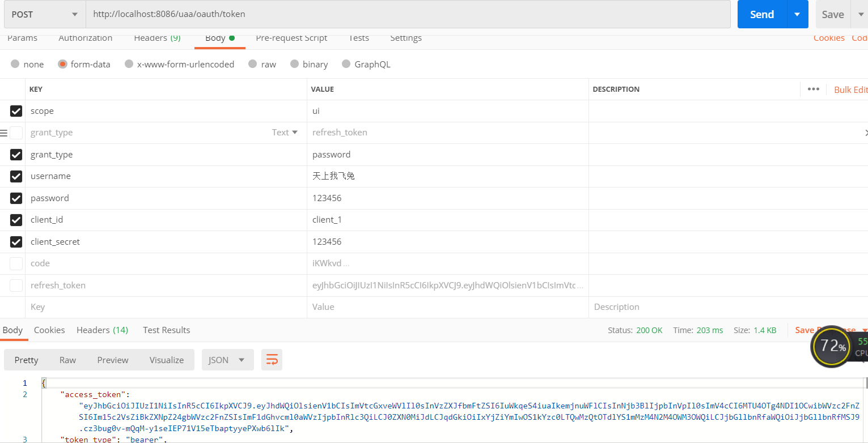Open the Cookies link at top right

[829, 38]
